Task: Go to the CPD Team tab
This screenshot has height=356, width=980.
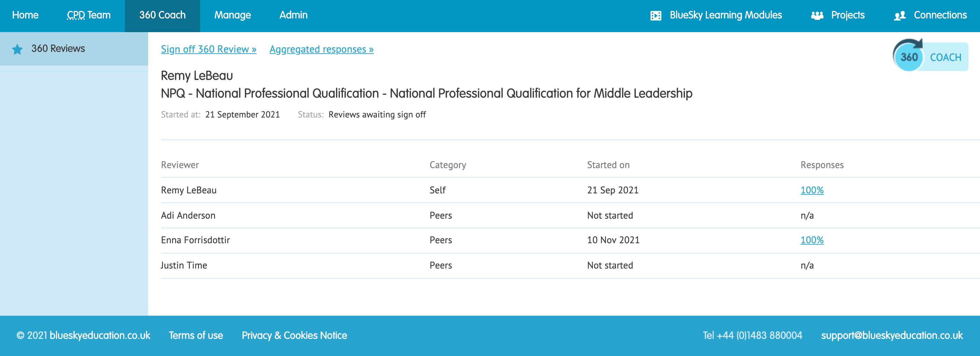Action: click(x=89, y=15)
